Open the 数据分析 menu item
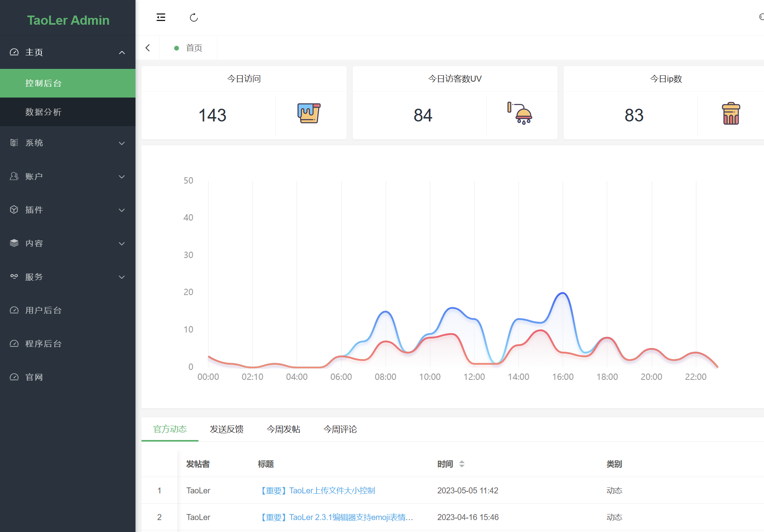The width and height of the screenshot is (764, 532). click(68, 112)
